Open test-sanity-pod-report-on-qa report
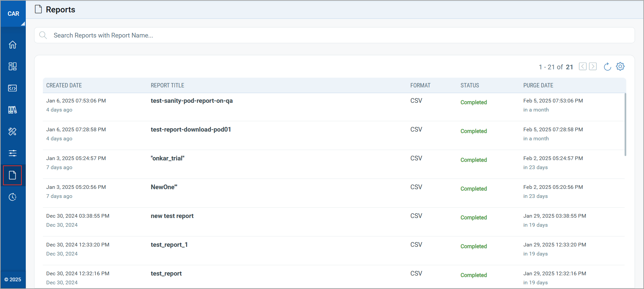The width and height of the screenshot is (644, 289). pyautogui.click(x=191, y=101)
